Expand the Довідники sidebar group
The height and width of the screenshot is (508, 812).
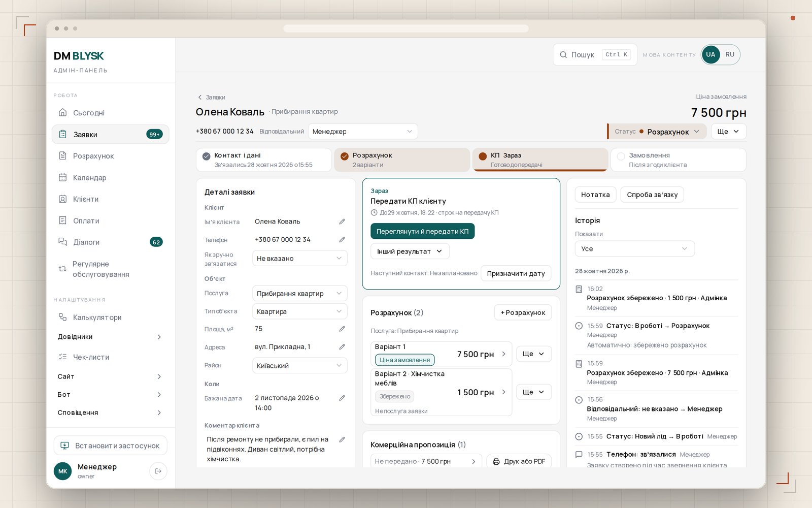(110, 337)
